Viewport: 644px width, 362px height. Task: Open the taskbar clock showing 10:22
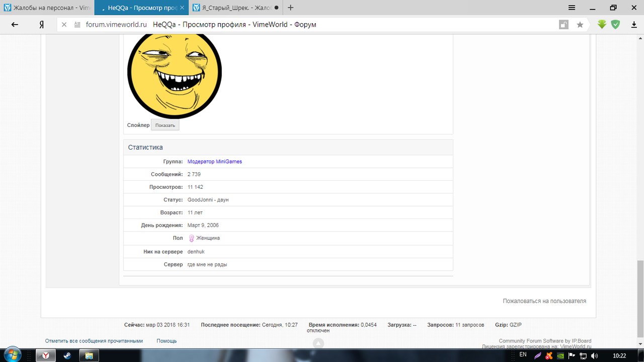point(619,355)
